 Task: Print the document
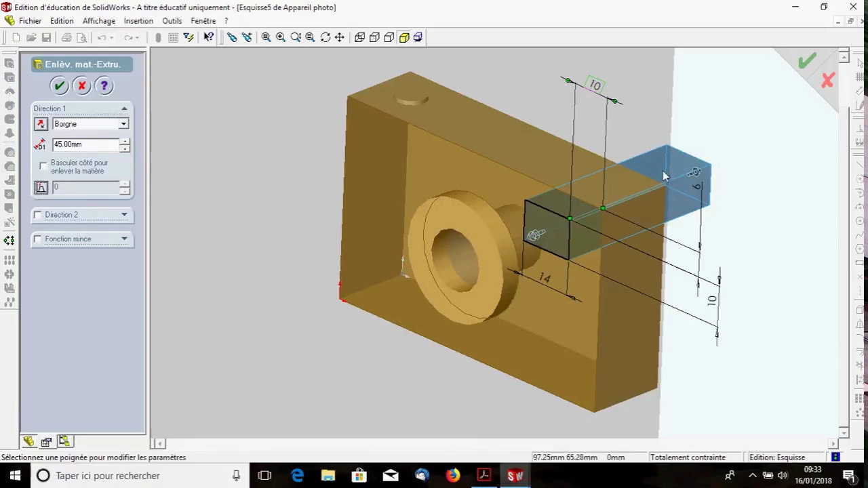pyautogui.click(x=67, y=37)
